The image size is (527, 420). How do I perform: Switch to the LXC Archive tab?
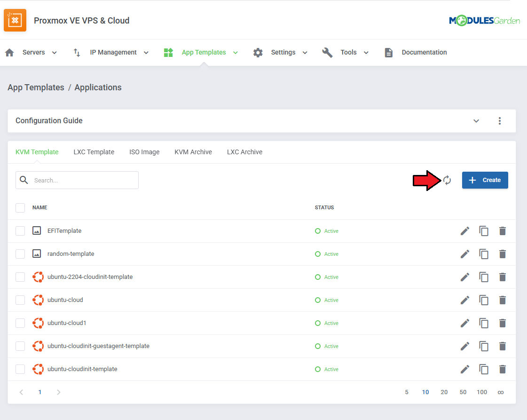244,152
